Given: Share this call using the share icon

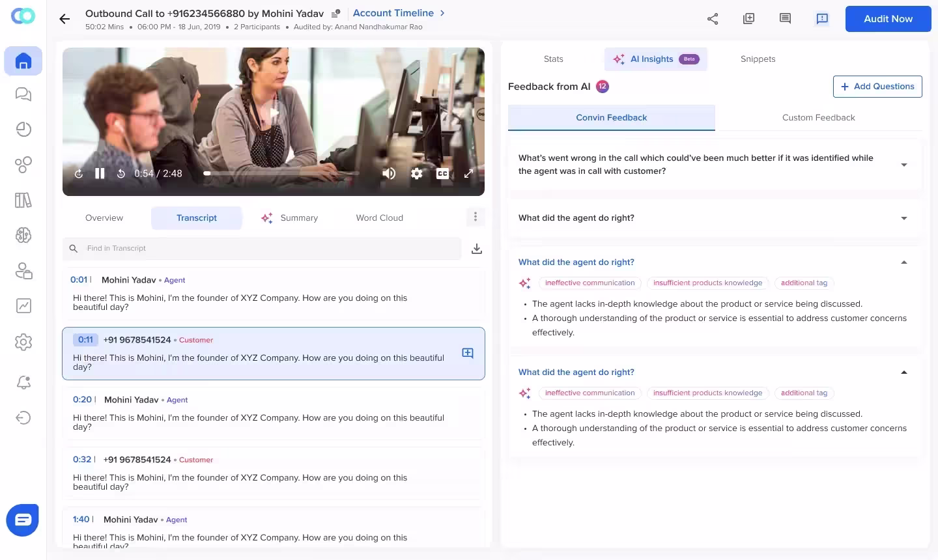Looking at the screenshot, I should pyautogui.click(x=713, y=19).
